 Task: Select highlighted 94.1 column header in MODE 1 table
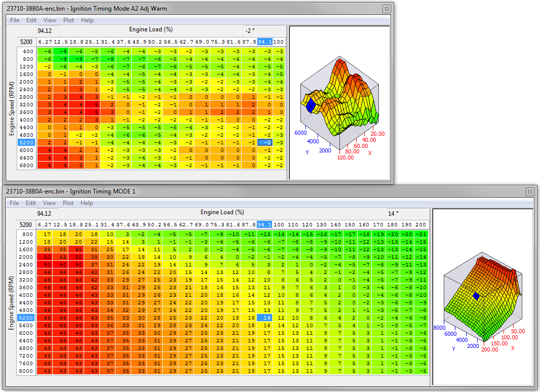click(264, 224)
